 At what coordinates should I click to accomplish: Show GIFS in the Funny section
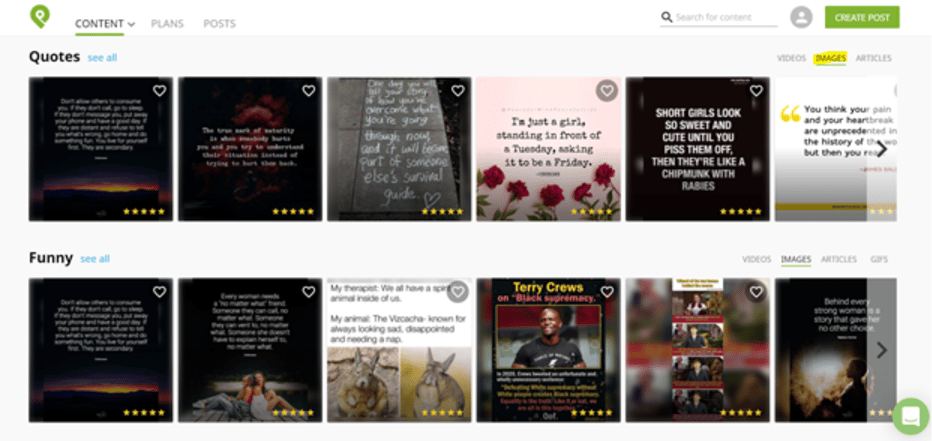click(x=878, y=259)
